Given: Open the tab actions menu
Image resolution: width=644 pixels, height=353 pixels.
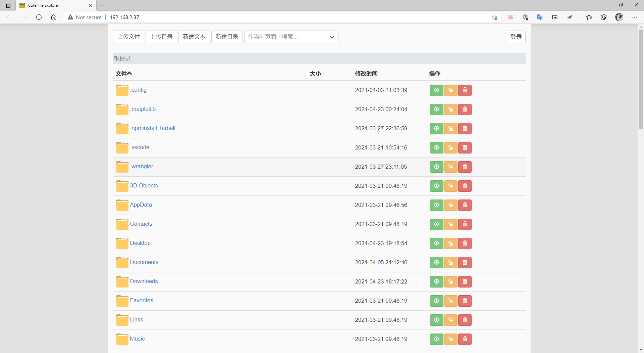Looking at the screenshot, I should click(x=8, y=5).
